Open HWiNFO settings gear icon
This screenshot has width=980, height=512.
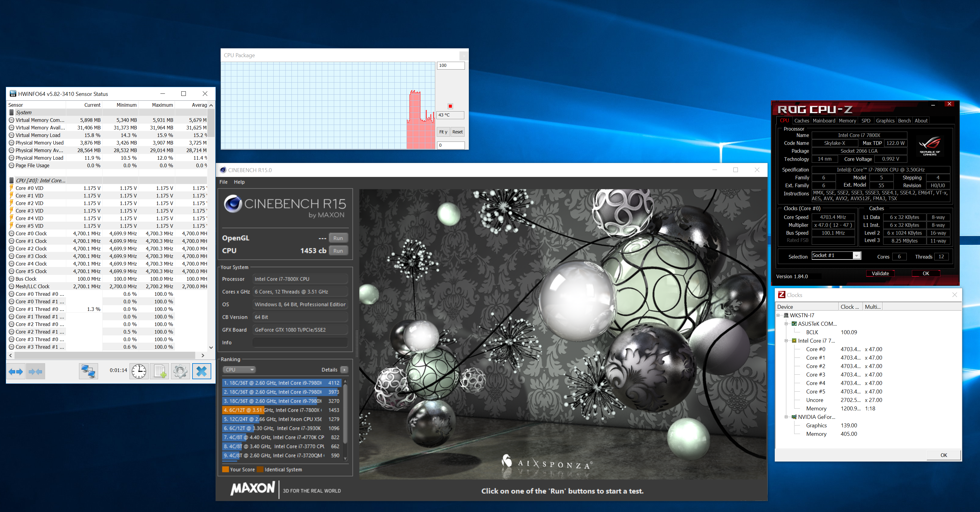(180, 371)
